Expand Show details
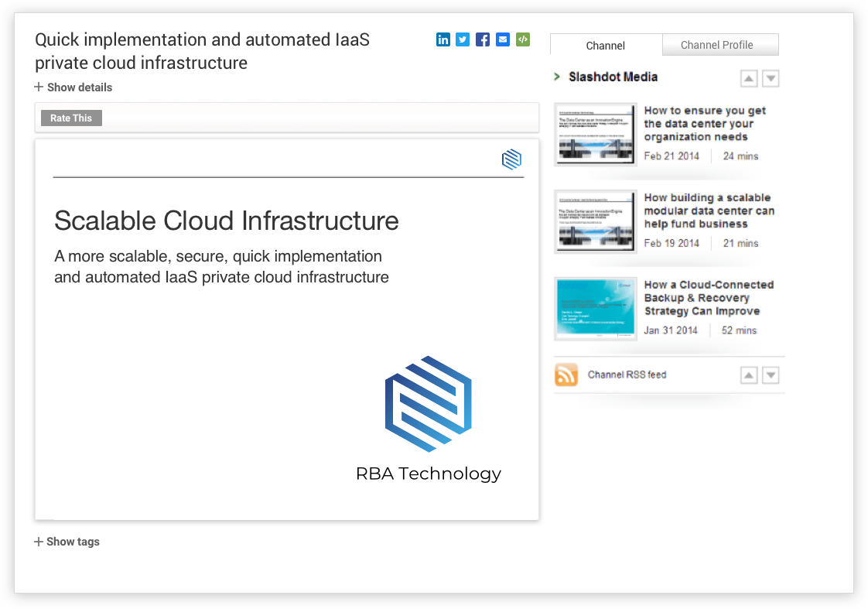The height and width of the screenshot is (609, 868). [73, 87]
